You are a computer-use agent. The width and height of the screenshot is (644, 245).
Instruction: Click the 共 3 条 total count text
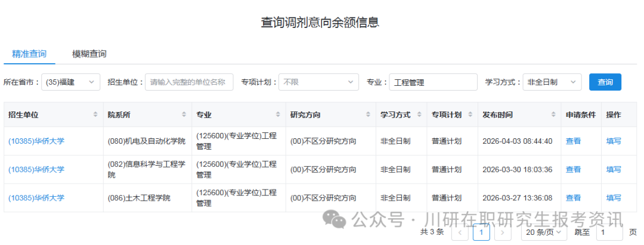pos(432,232)
